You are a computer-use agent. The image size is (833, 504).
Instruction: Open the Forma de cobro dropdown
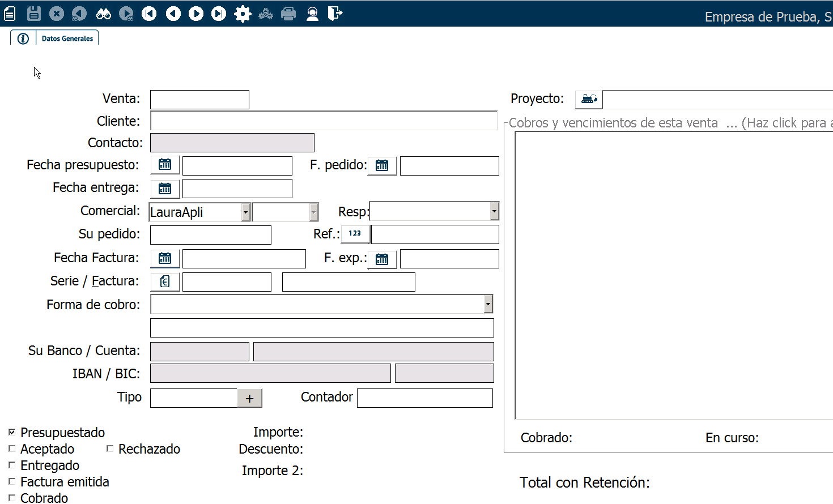click(488, 304)
